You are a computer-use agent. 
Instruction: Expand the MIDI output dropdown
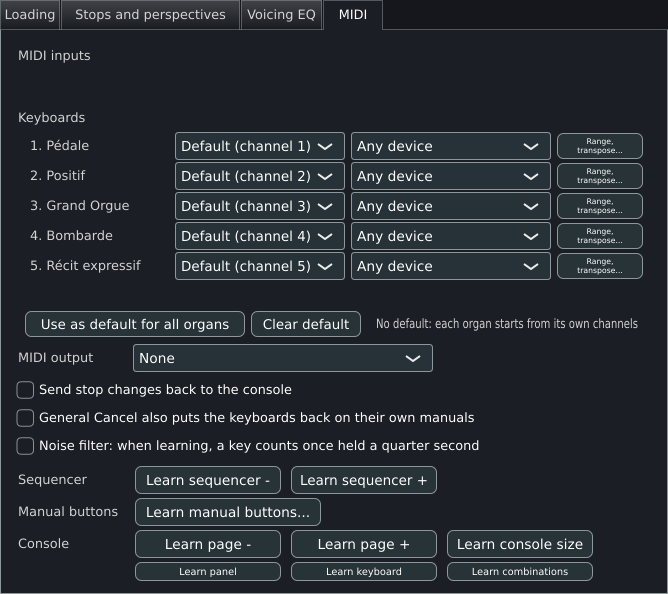pos(283,358)
